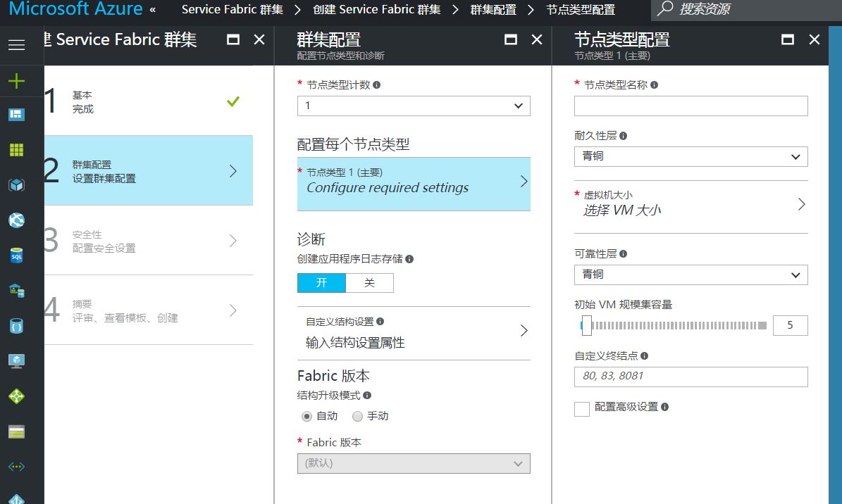Click the VM capacity value box
Screen dimensions: 842x504
791,325
